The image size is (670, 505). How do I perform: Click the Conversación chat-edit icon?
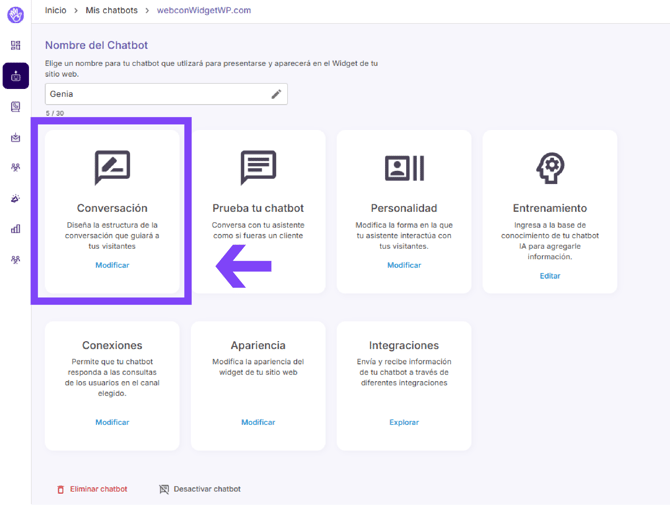click(112, 167)
